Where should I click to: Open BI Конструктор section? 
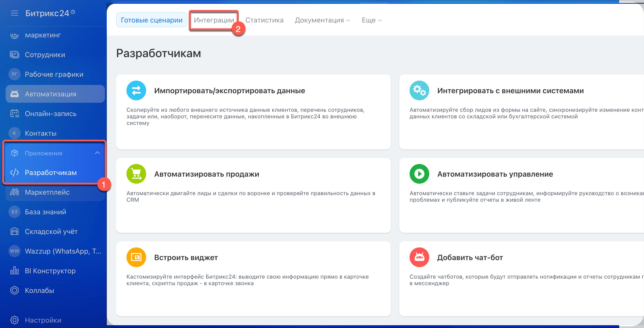(x=55, y=270)
